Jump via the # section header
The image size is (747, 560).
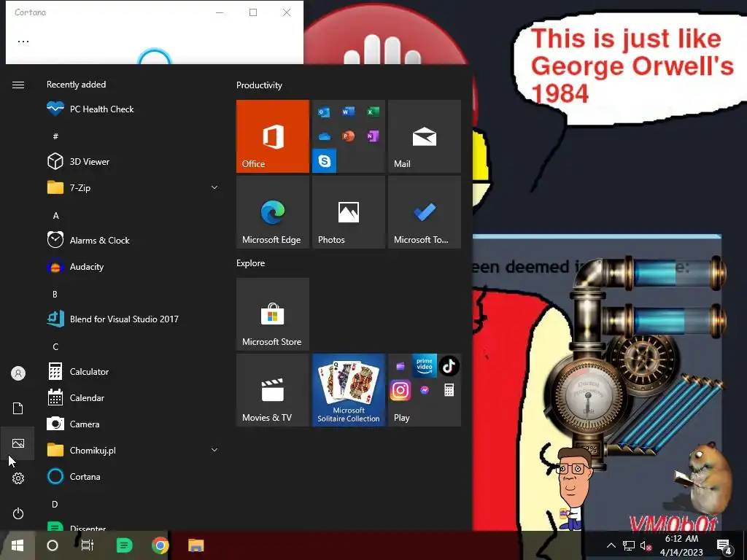[x=55, y=136]
